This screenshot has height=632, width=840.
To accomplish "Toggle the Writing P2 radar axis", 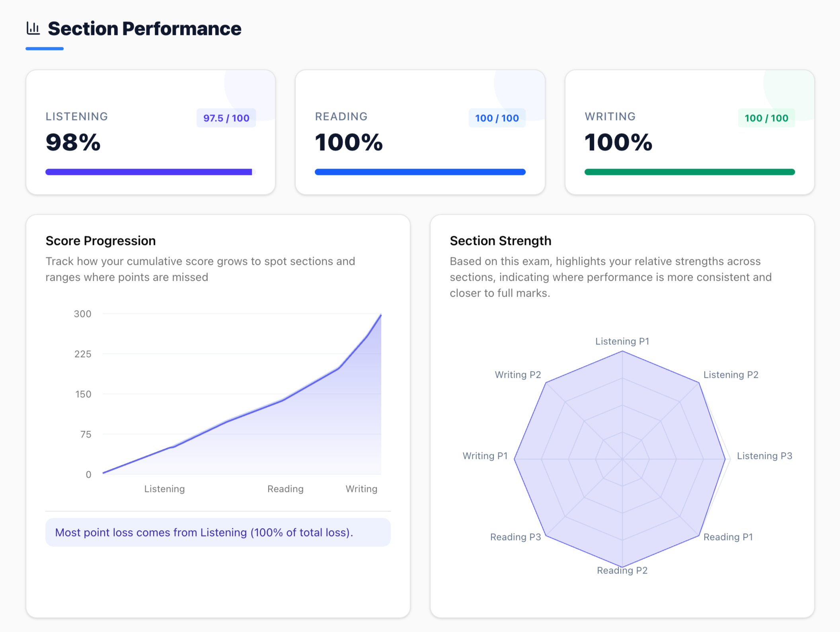I will click(x=518, y=374).
